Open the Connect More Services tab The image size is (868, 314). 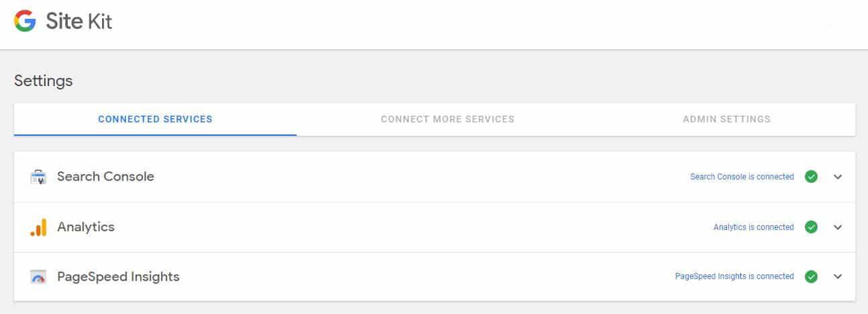tap(447, 120)
